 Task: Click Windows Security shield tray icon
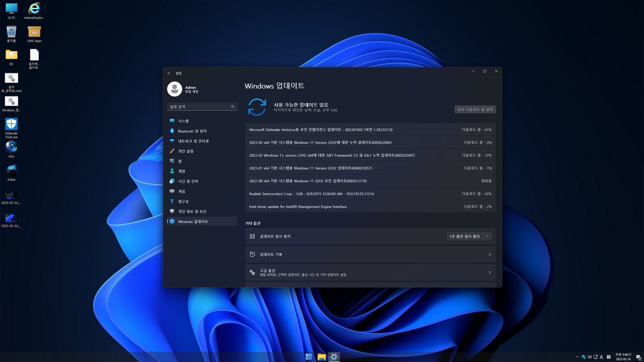(x=584, y=357)
